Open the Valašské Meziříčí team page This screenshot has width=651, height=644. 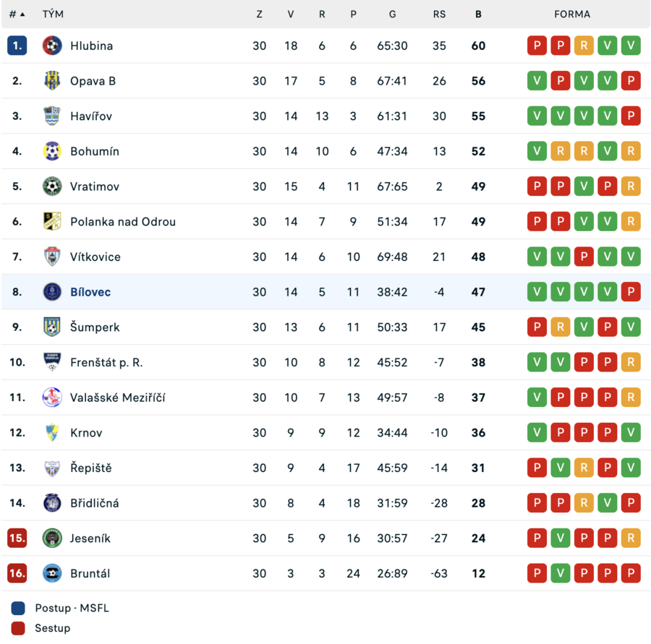click(117, 398)
